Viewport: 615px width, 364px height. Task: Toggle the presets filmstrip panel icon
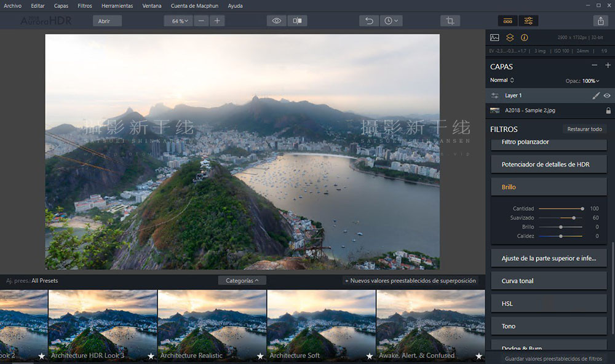pos(507,21)
